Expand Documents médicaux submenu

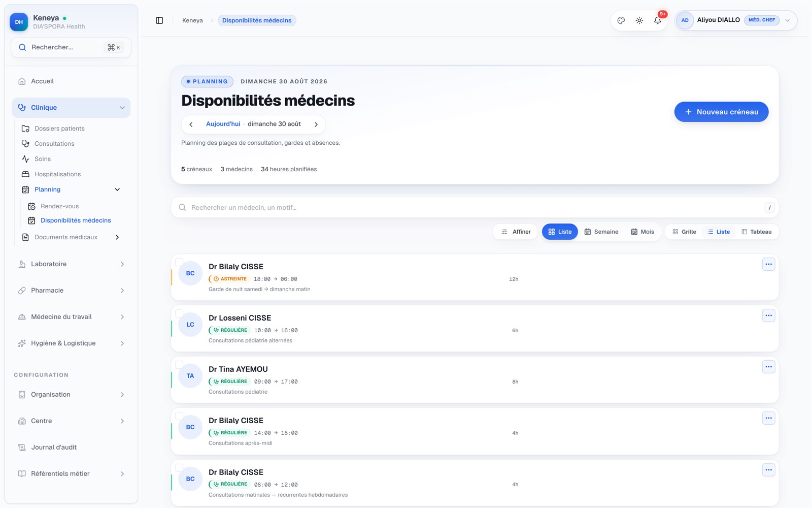[117, 237]
